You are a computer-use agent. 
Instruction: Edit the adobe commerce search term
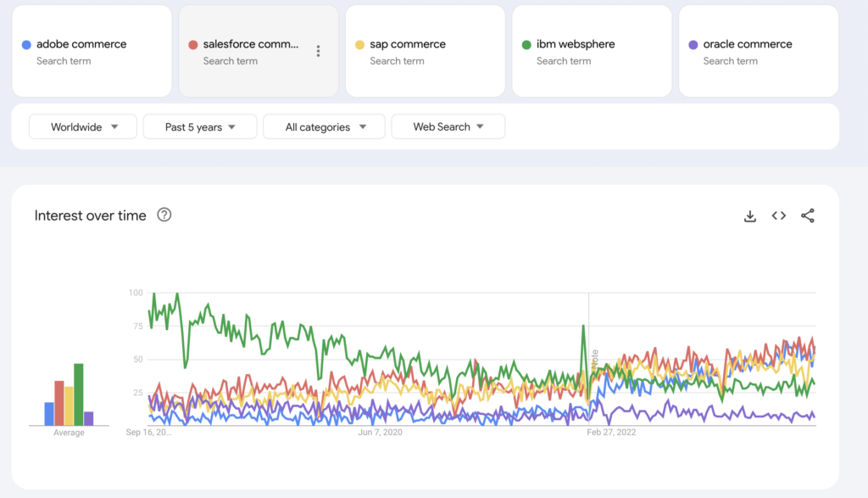coord(81,44)
